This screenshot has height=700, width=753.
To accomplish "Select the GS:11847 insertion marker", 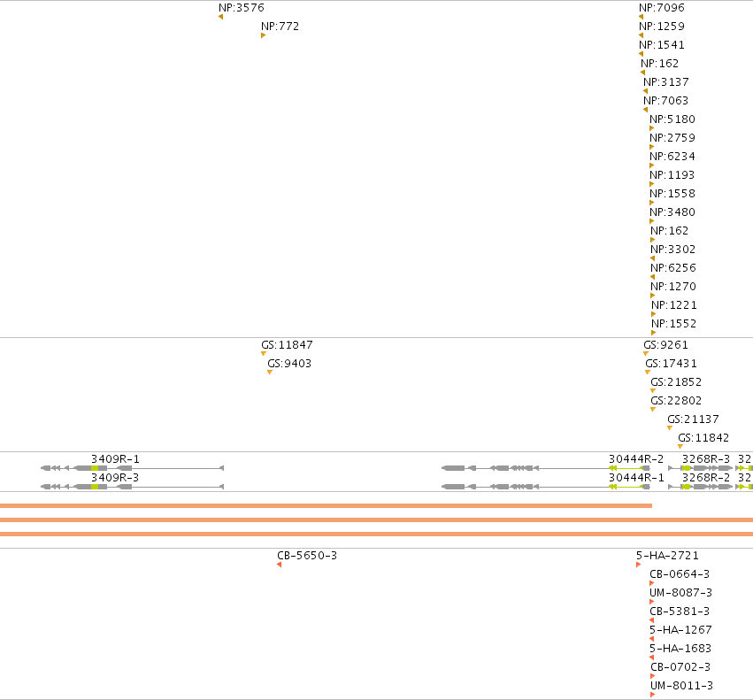I will click(x=263, y=354).
